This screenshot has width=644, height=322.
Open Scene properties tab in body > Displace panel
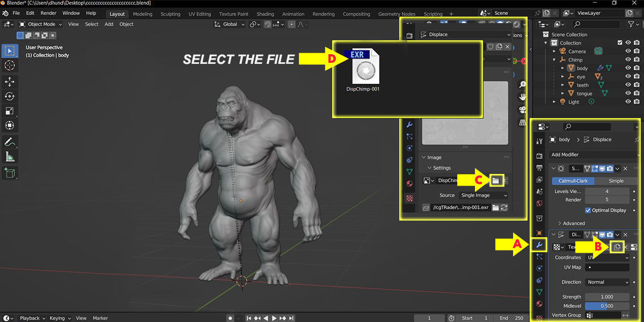click(540, 192)
